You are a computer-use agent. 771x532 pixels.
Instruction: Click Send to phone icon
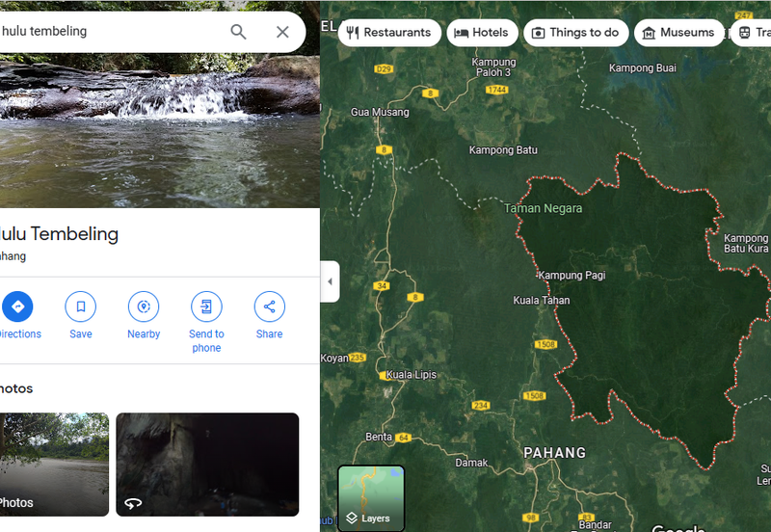click(206, 307)
